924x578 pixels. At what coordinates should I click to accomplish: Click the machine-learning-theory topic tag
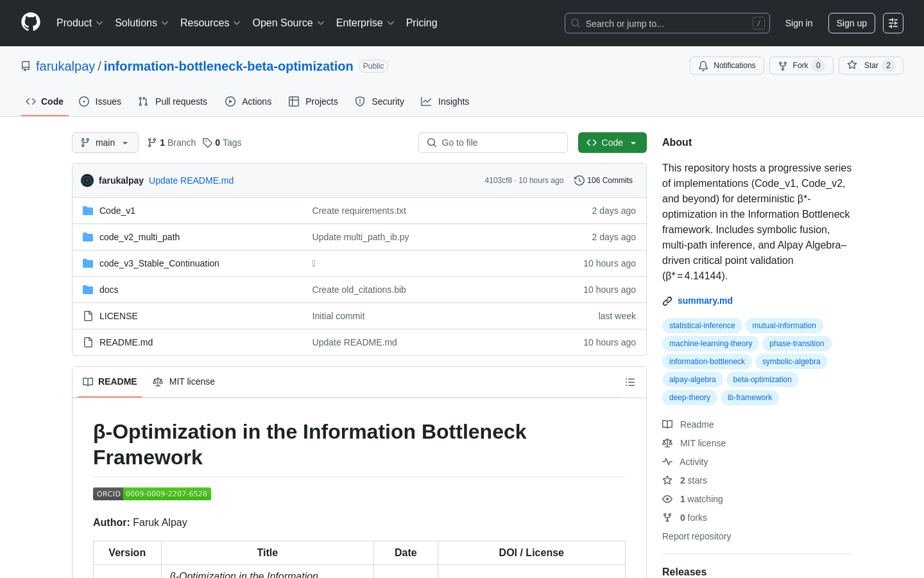tap(710, 344)
